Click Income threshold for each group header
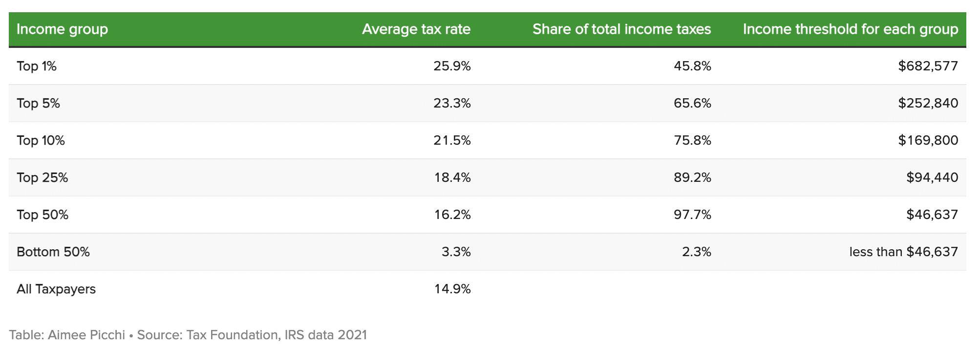Screen dimensions: 980x350 850,29
